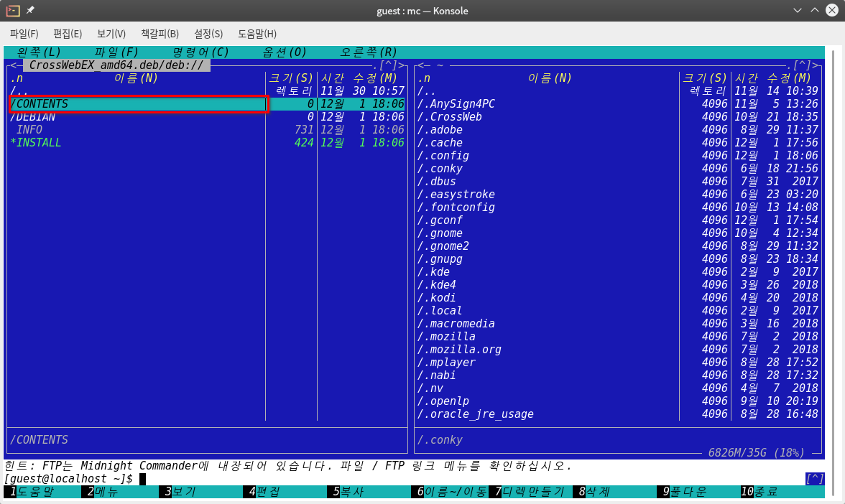This screenshot has height=504, width=845.
Task: Click the Konsole terminal icon in title bar
Action: point(13,10)
